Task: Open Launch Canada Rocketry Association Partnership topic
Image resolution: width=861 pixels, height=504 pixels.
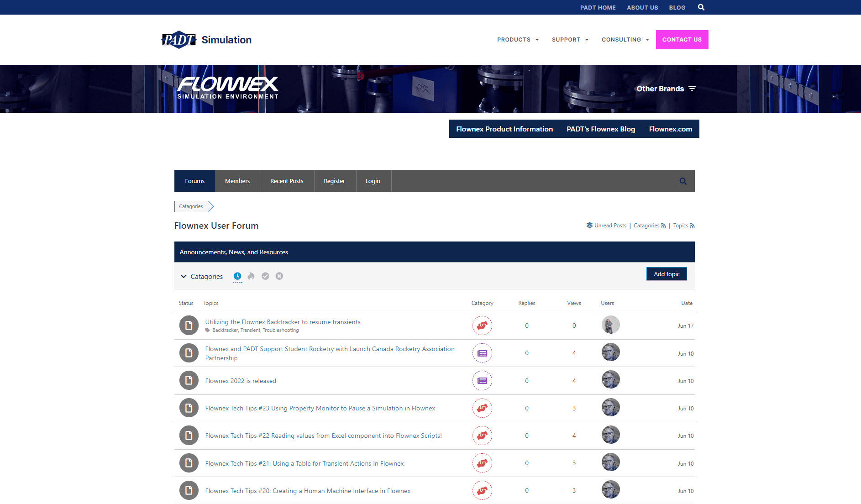Action: (x=330, y=353)
